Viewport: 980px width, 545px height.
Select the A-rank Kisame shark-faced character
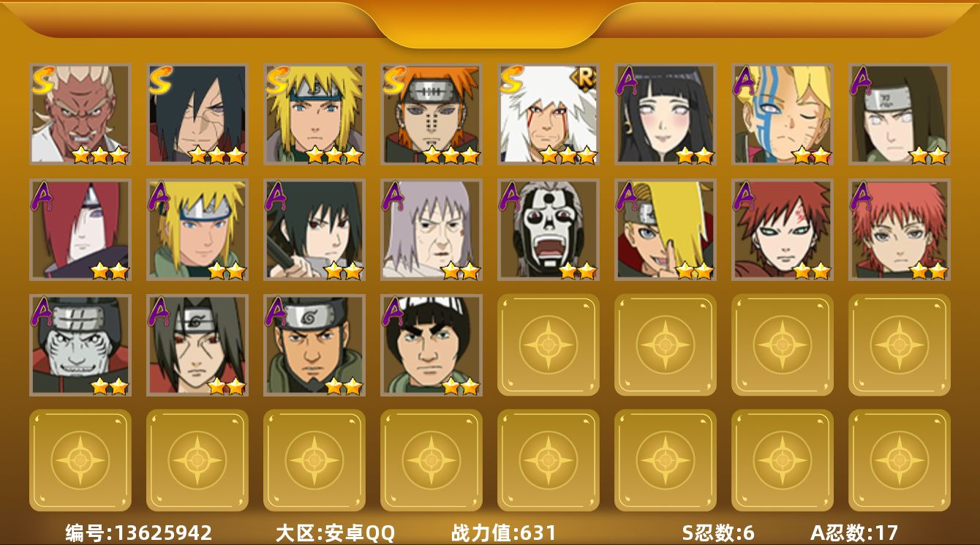coord(80,345)
